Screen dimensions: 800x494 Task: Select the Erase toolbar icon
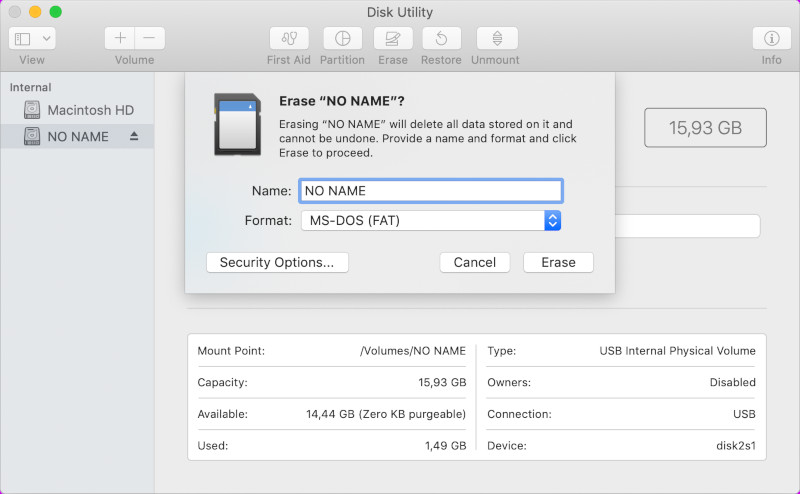coord(393,39)
